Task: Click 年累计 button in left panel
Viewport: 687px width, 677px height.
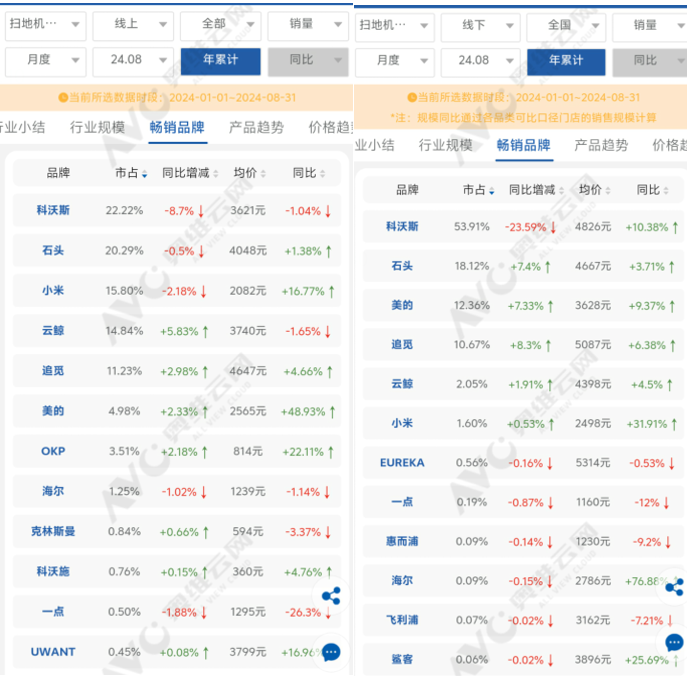Action: click(x=220, y=60)
